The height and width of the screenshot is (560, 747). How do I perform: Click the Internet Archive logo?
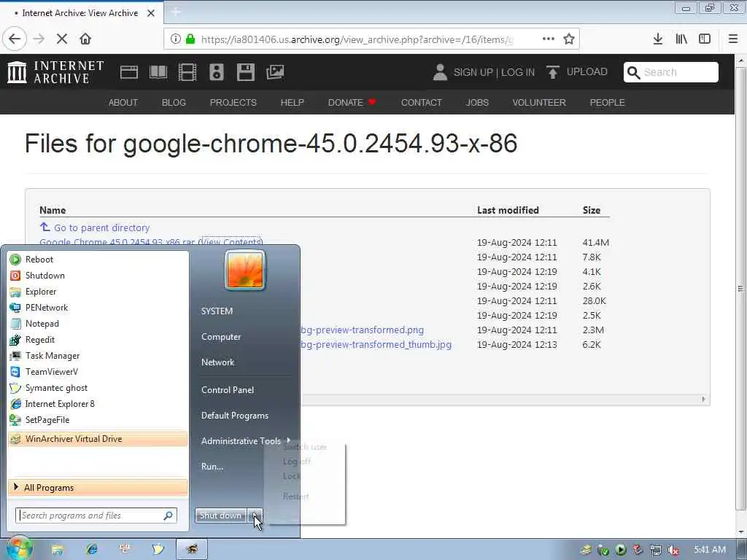coord(55,72)
